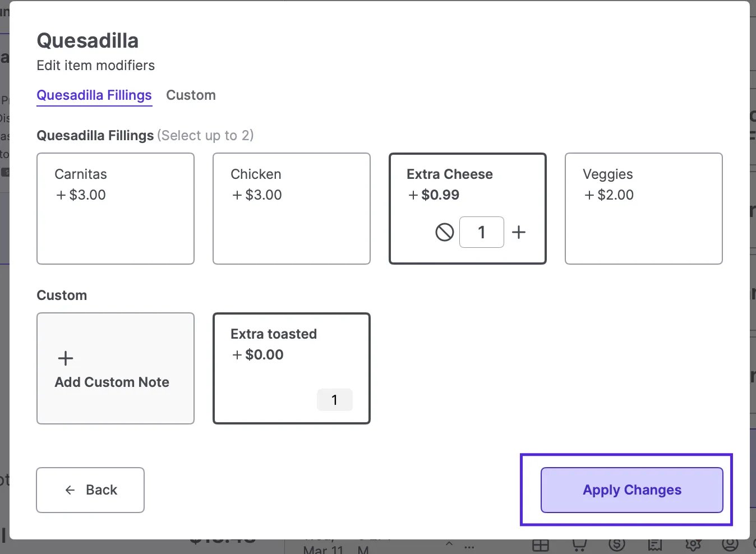
Task: Remove Extra Cheese with the cancel icon
Action: (445, 232)
